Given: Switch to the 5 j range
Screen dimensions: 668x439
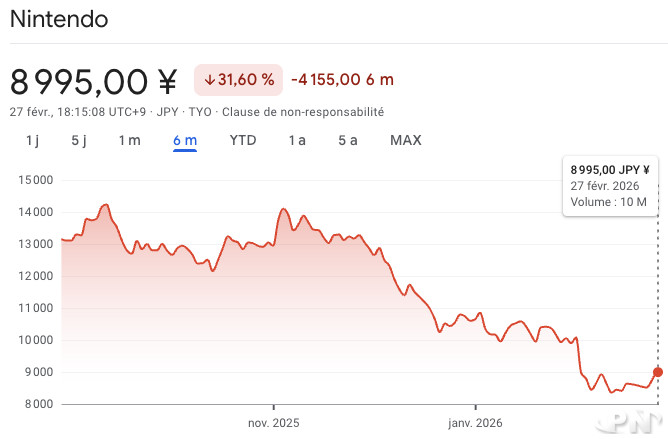Looking at the screenshot, I should [x=80, y=140].
